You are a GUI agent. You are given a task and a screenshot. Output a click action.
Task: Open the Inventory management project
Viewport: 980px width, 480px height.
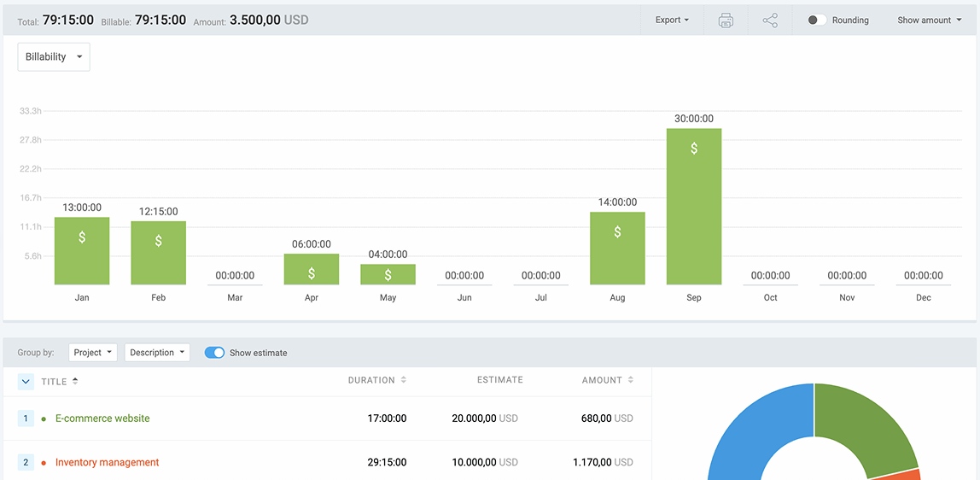[x=108, y=462]
